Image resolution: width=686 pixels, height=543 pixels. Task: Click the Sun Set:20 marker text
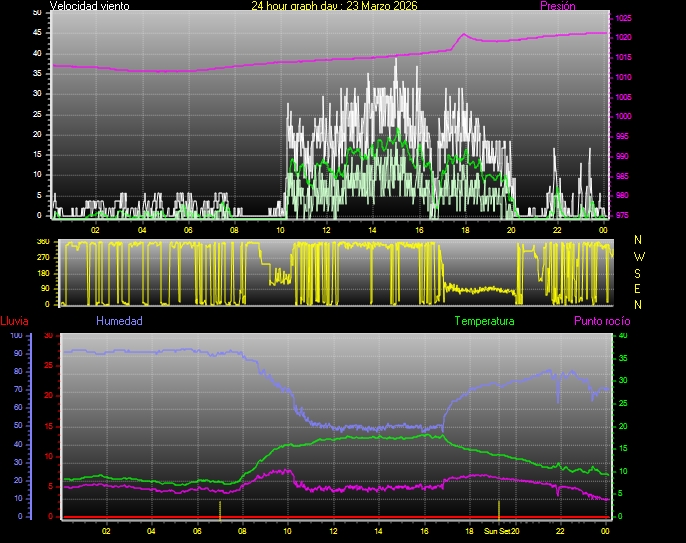click(502, 532)
